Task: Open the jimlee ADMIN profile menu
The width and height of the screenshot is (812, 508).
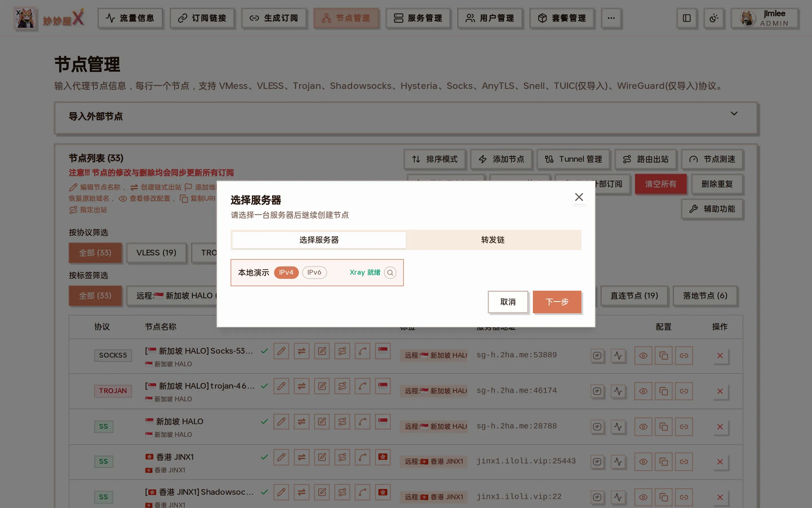Action: (765, 18)
